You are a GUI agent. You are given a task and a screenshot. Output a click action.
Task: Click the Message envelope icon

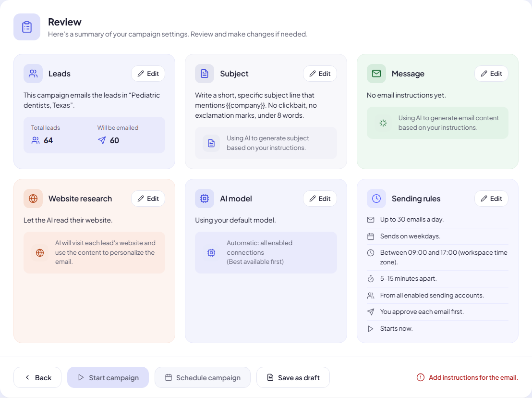[376, 74]
